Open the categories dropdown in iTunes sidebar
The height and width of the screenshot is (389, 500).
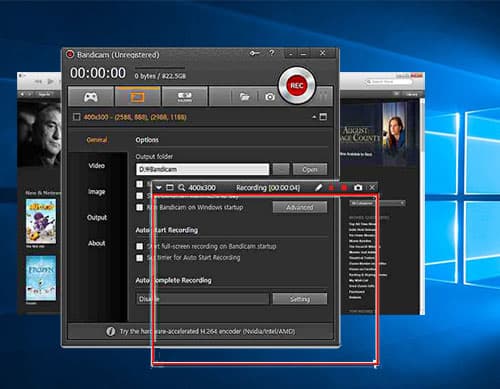pos(377,203)
